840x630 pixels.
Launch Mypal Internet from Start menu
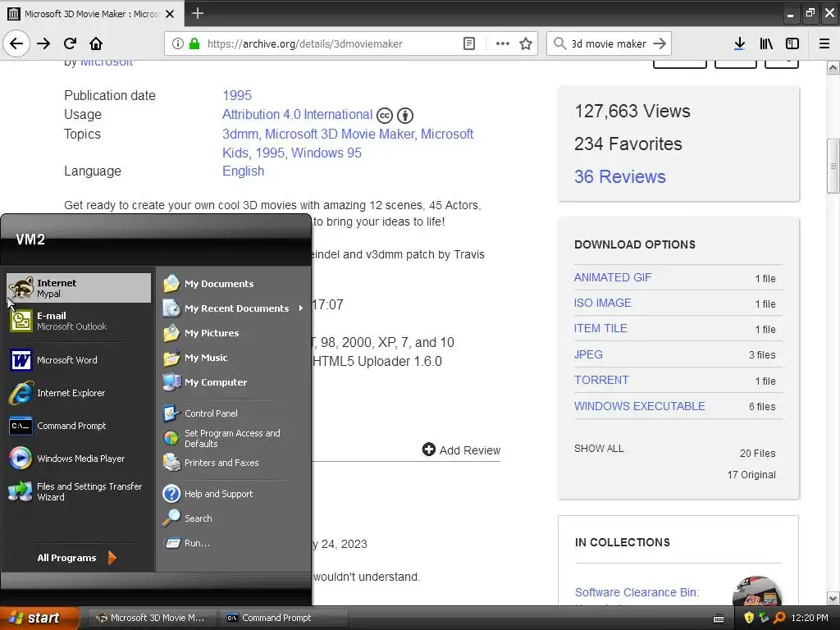pyautogui.click(x=79, y=288)
